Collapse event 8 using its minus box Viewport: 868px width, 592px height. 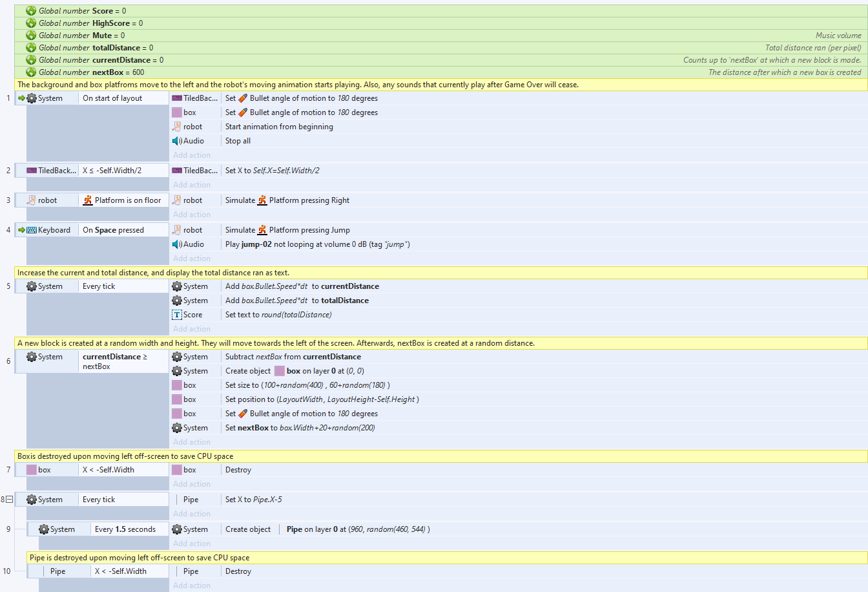click(x=10, y=500)
